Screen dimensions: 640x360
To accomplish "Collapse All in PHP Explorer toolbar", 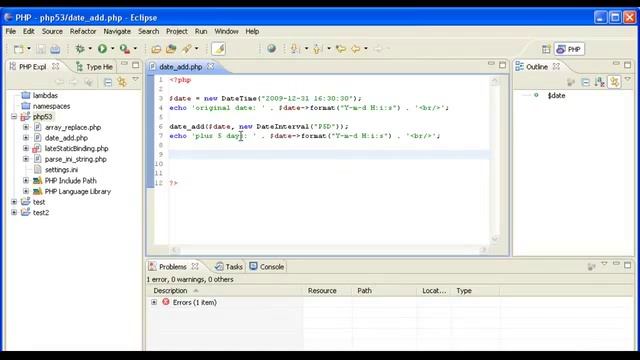I will point(108,82).
